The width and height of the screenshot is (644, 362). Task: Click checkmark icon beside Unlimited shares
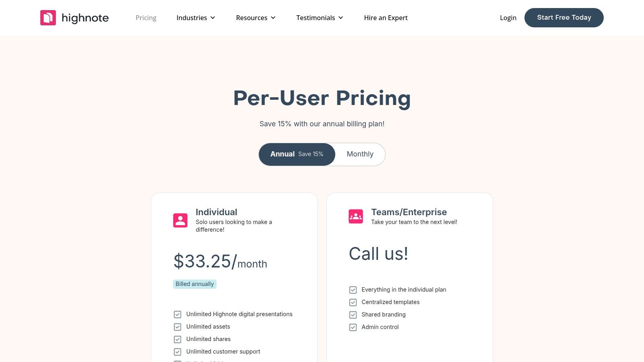[178, 339]
